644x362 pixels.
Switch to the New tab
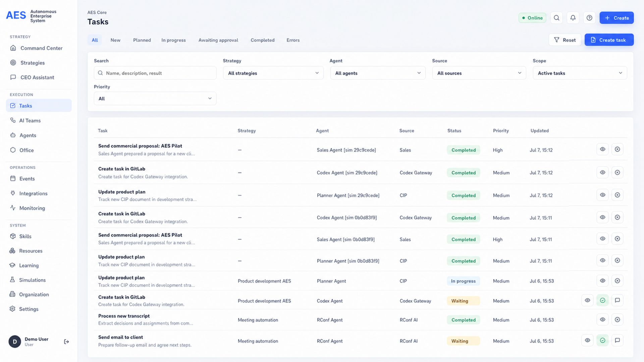[x=115, y=40]
